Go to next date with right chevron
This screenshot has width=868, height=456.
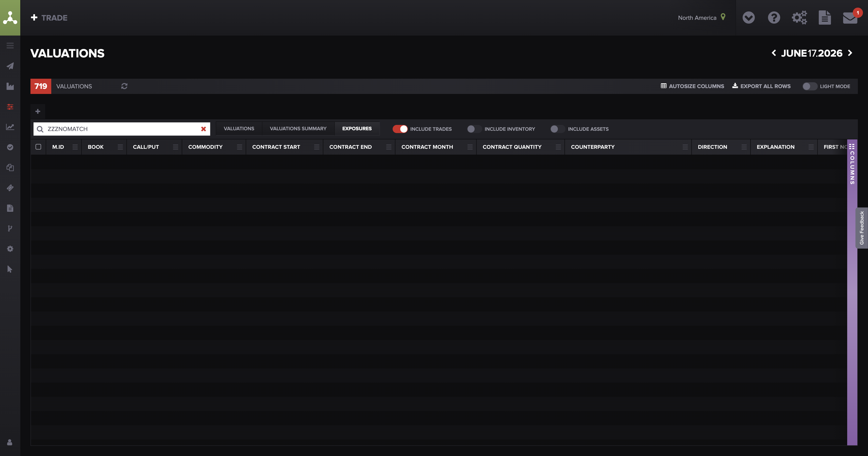pyautogui.click(x=850, y=53)
